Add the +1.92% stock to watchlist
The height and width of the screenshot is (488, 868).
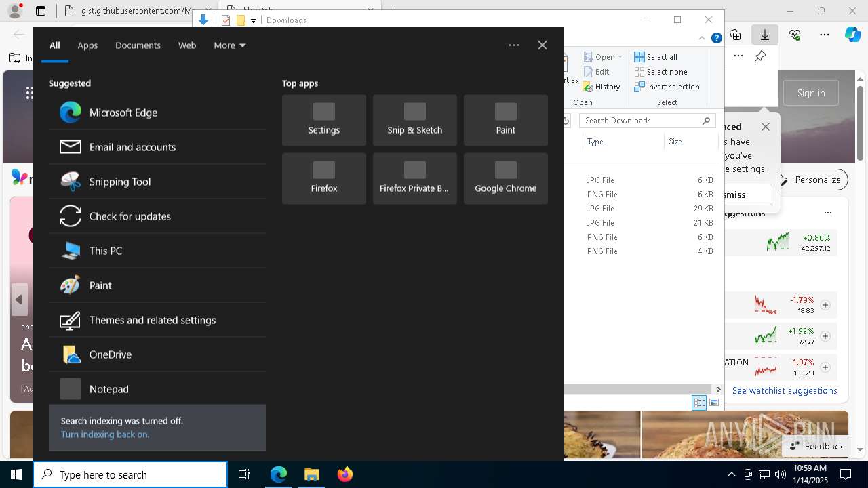pyautogui.click(x=825, y=336)
